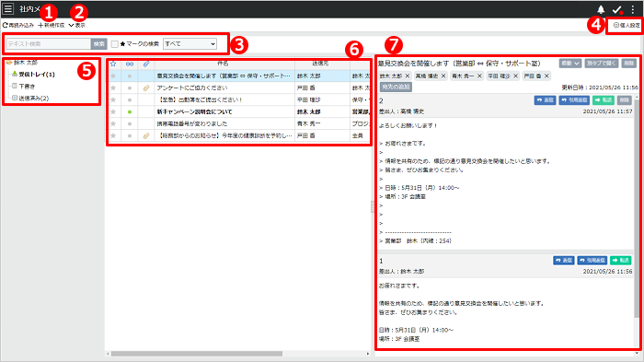
Task: Open the hamburger menu in the top bar
Action: click(x=7, y=8)
